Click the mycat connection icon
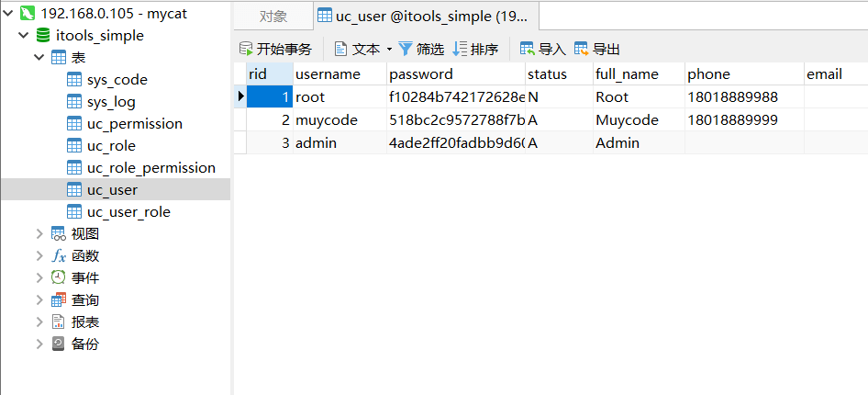The width and height of the screenshot is (868, 395). pyautogui.click(x=27, y=13)
